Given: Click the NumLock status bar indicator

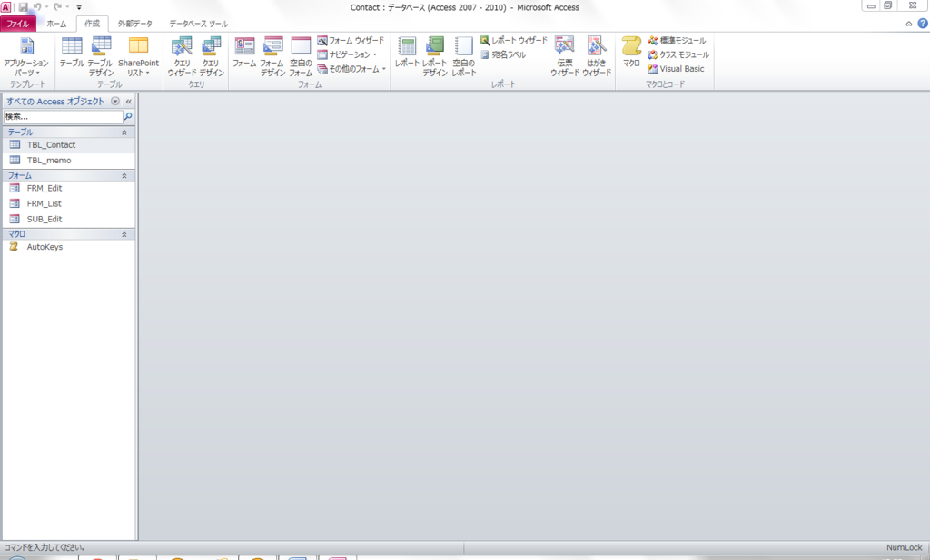Looking at the screenshot, I should [x=904, y=547].
